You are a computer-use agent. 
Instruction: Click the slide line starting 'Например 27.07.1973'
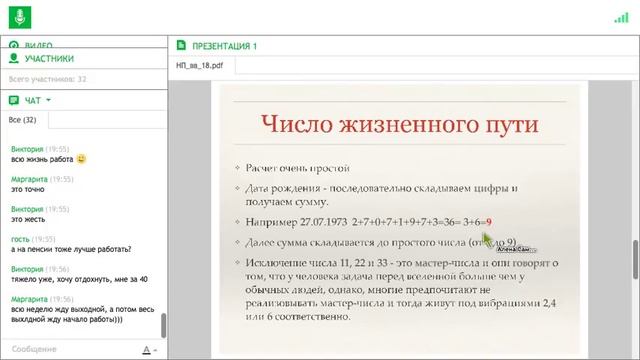[x=369, y=222]
